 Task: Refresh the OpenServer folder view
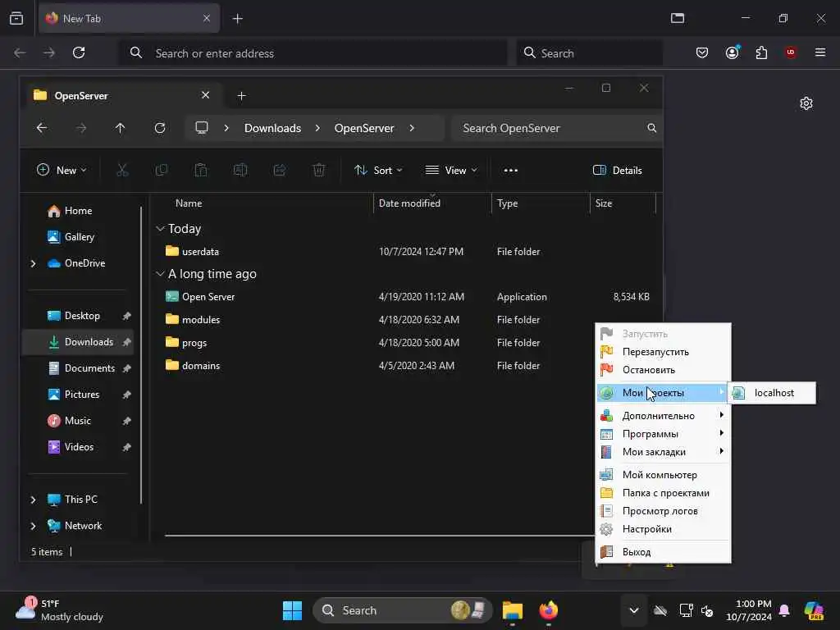coord(160,128)
